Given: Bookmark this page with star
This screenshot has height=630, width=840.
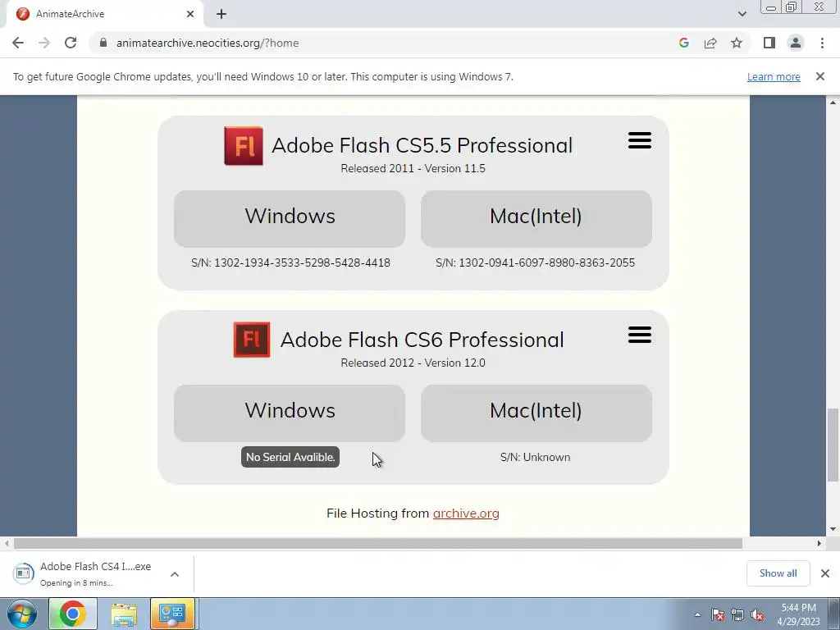Looking at the screenshot, I should click(737, 43).
